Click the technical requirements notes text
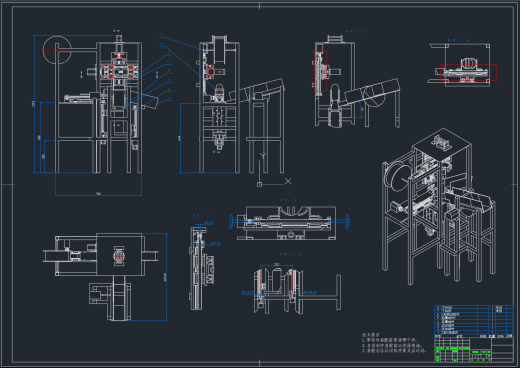 [x=394, y=343]
